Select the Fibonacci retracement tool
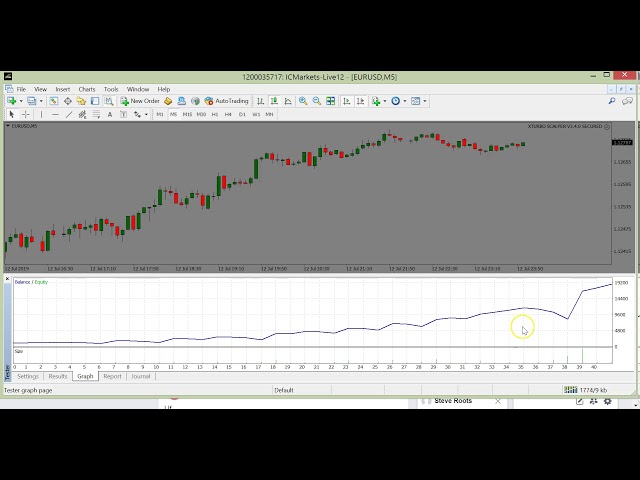The height and width of the screenshot is (480, 640). [98, 114]
